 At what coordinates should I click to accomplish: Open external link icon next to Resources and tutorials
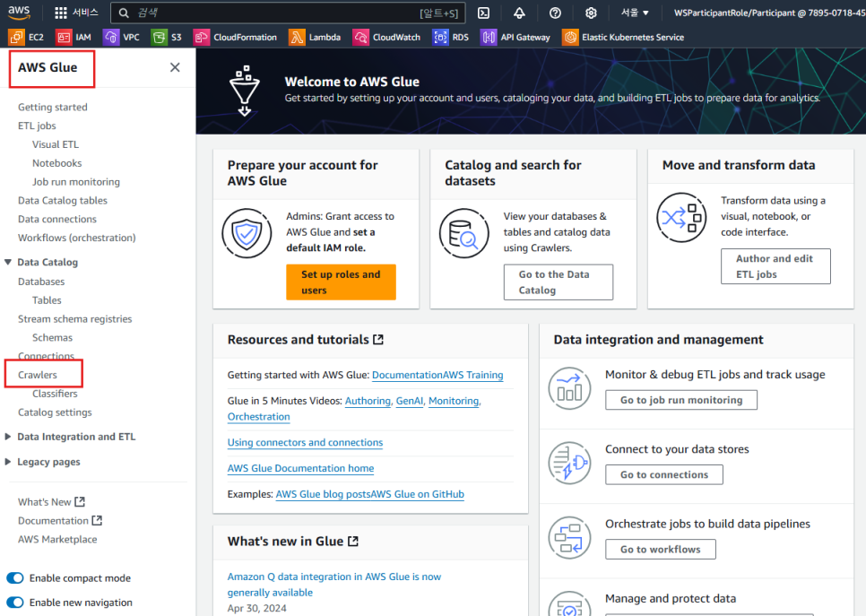tap(378, 339)
